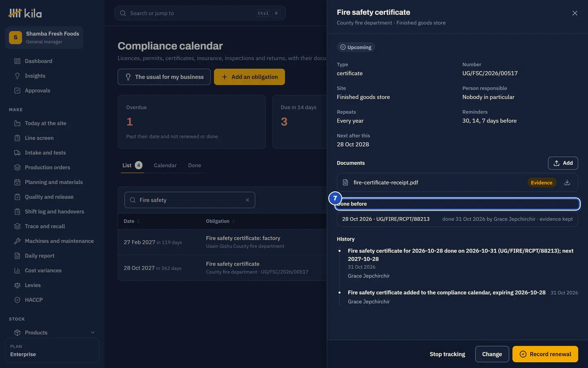The image size is (588, 368).
Task: Clear the Fire safety search filter
Action: (x=247, y=200)
